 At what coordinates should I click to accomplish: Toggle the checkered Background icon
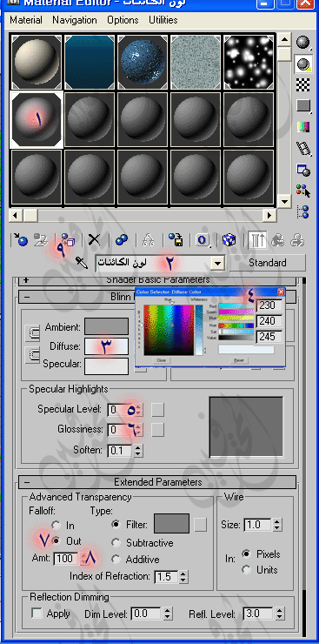(x=303, y=85)
